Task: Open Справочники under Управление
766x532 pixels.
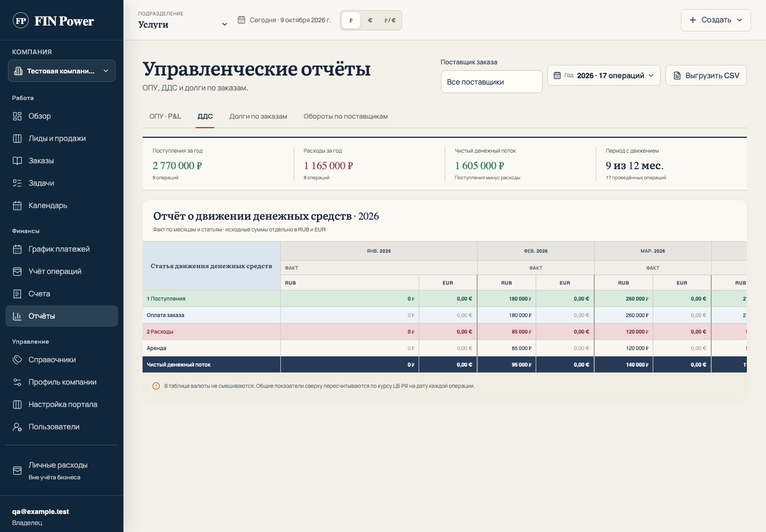Action: (x=62, y=360)
